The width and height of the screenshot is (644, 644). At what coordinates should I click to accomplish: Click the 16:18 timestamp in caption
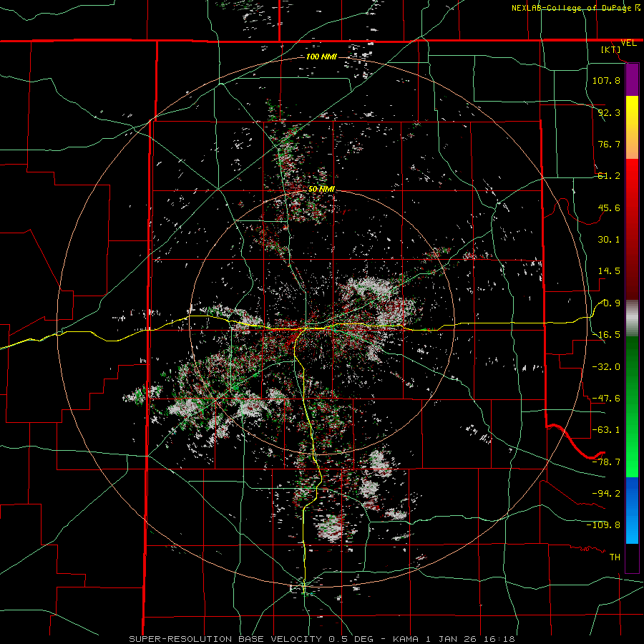tap(498, 639)
